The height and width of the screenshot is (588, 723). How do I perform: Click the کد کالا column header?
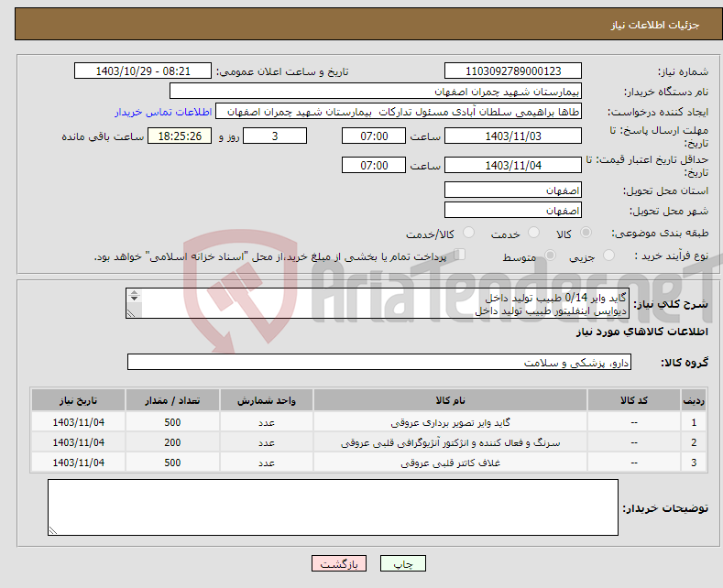point(633,400)
